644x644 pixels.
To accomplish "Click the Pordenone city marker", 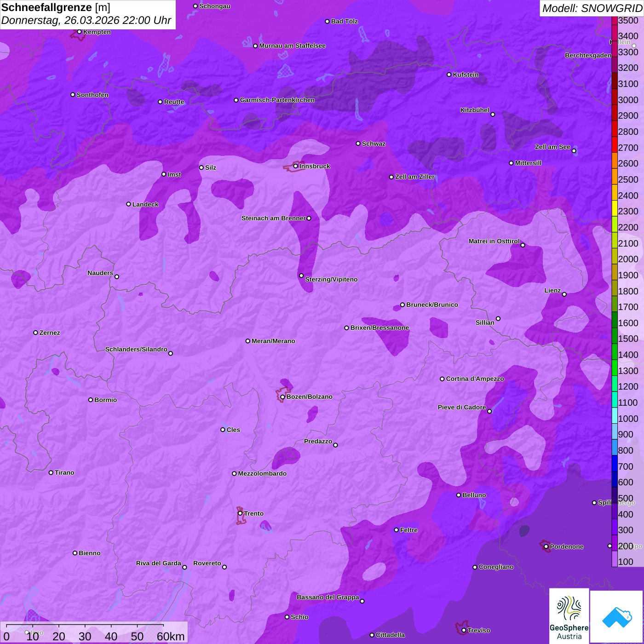I will point(546,546).
